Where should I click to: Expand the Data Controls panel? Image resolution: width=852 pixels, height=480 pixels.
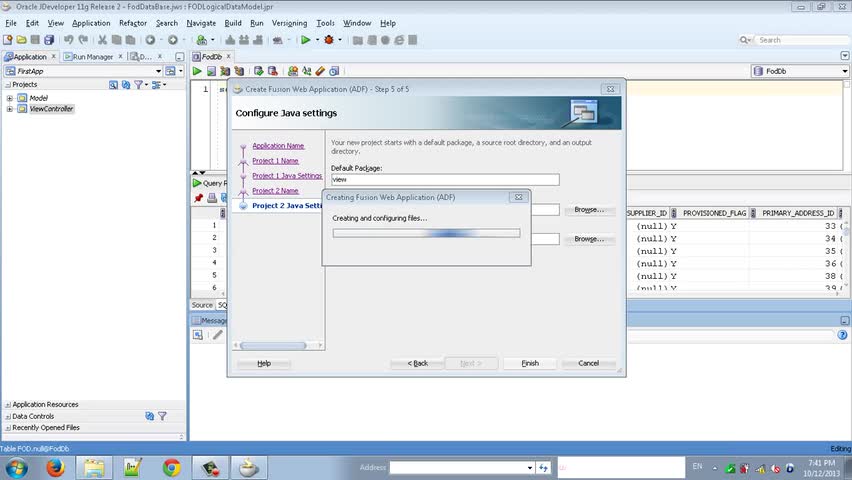(x=8, y=417)
